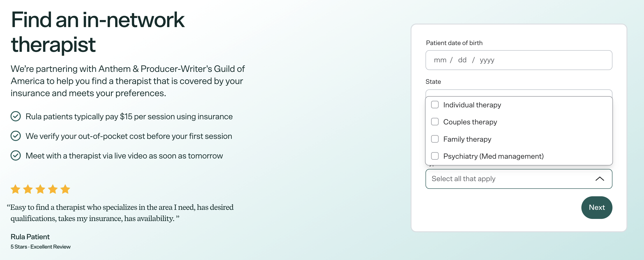The width and height of the screenshot is (644, 260).
Task: Click the first rating star
Action: pos(15,189)
